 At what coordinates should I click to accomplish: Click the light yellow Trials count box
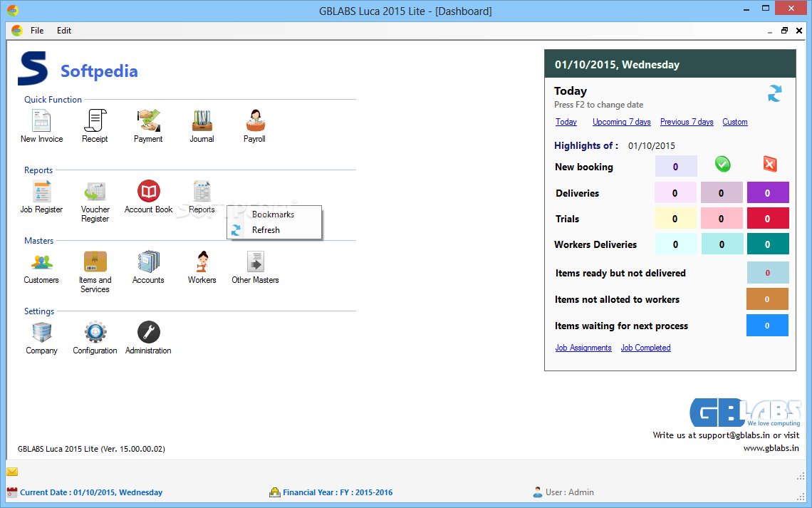pos(676,219)
